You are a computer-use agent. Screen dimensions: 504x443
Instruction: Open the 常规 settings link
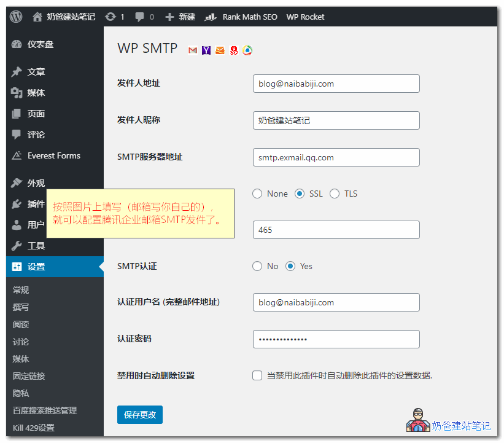20,289
